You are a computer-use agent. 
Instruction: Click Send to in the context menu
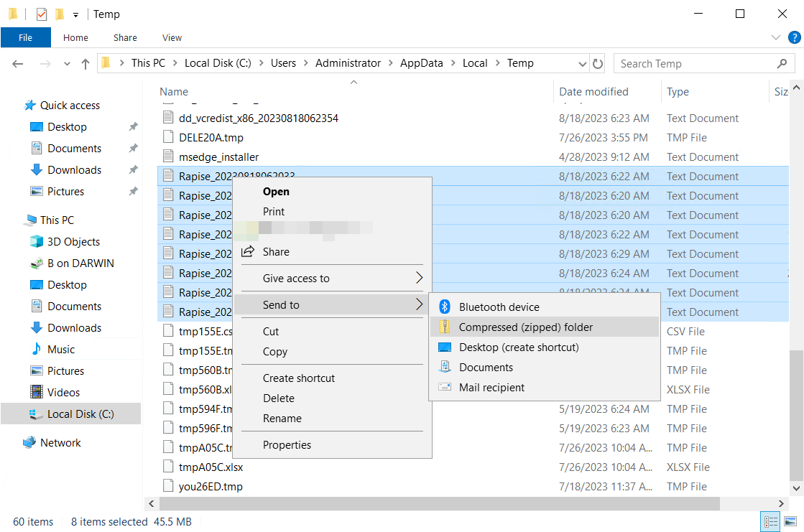tap(332, 305)
